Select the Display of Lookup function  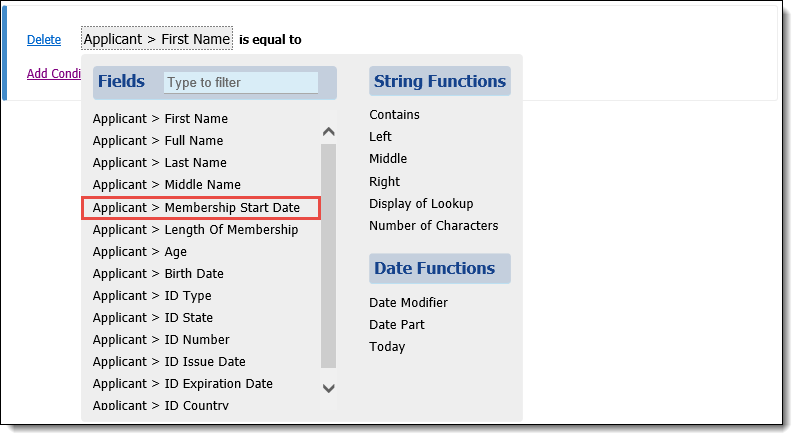coord(421,204)
